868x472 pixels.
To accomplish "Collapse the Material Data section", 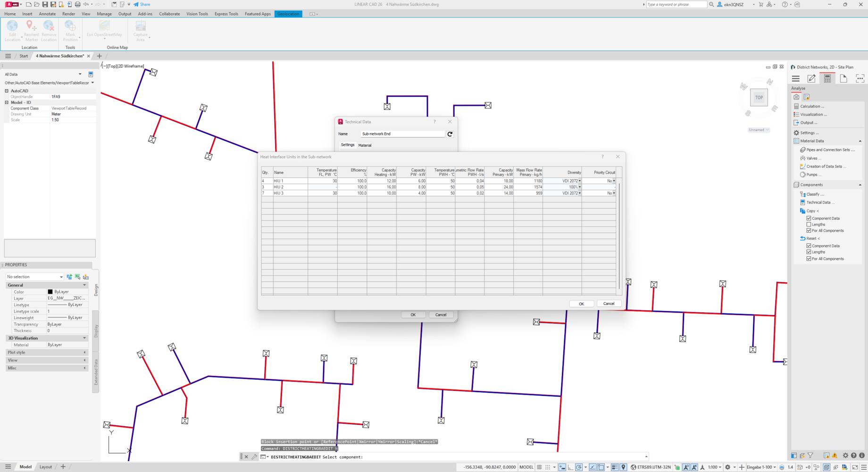I will pos(860,141).
